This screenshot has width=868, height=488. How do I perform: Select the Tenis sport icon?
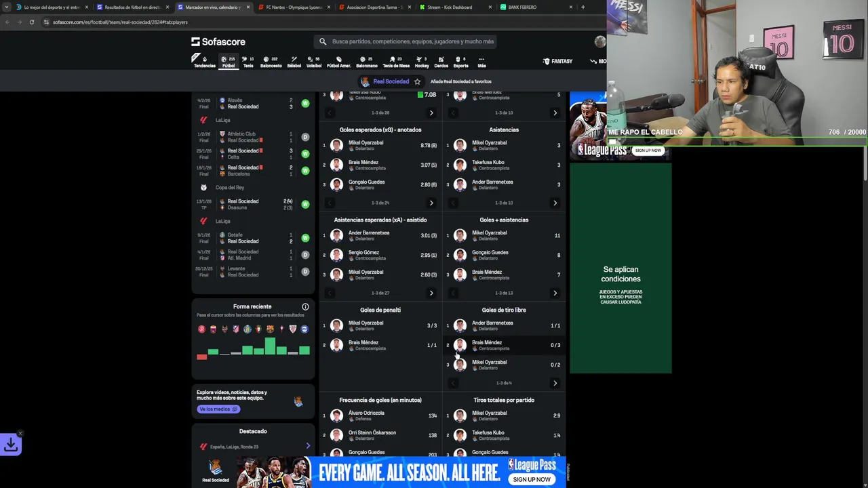248,62
